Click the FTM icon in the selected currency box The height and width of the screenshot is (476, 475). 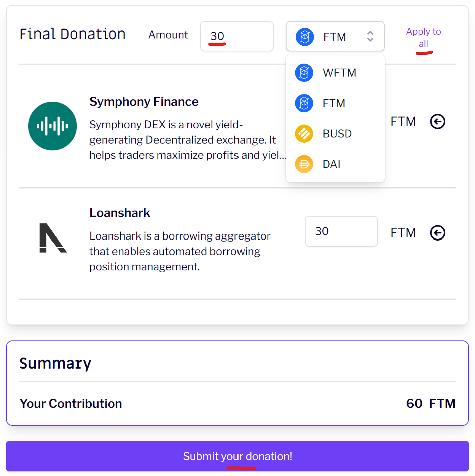click(304, 37)
